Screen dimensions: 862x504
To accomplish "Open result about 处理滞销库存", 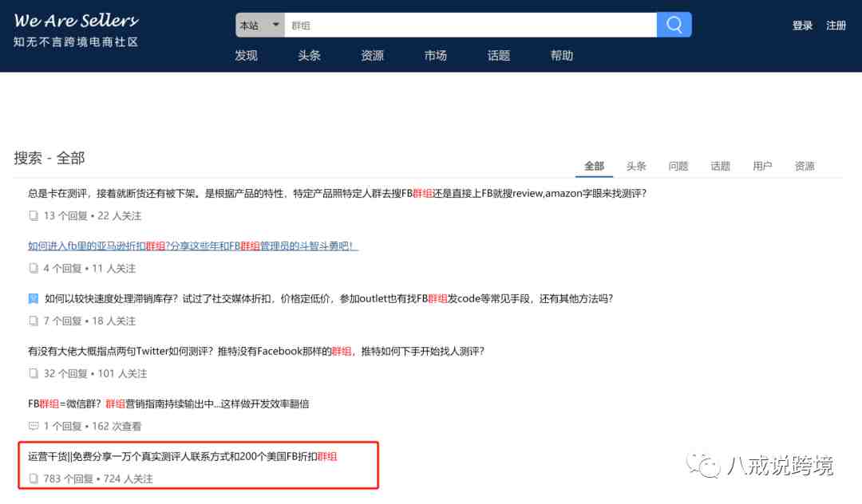I will [x=329, y=299].
